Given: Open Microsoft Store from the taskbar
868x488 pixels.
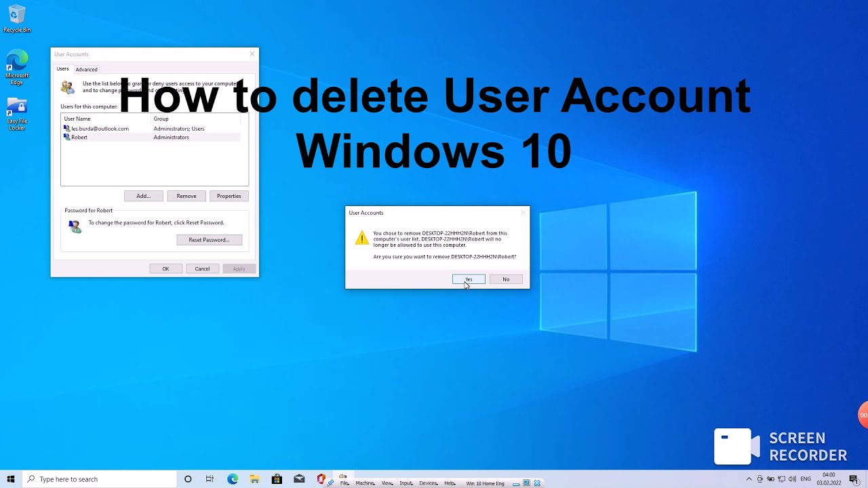Looking at the screenshot, I should (x=277, y=479).
